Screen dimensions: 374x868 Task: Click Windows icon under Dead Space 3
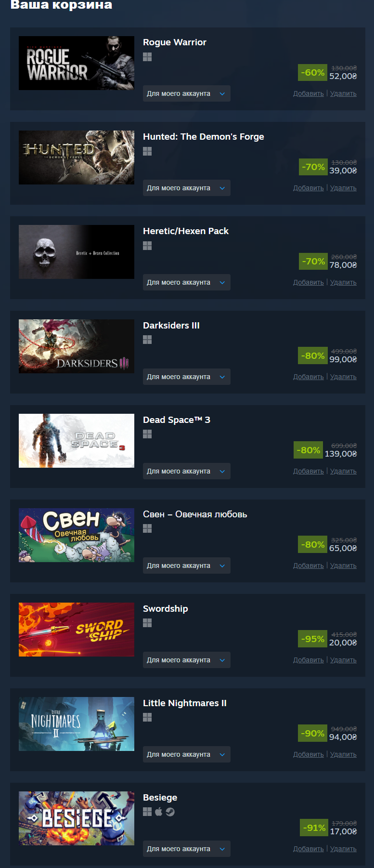pyautogui.click(x=147, y=434)
